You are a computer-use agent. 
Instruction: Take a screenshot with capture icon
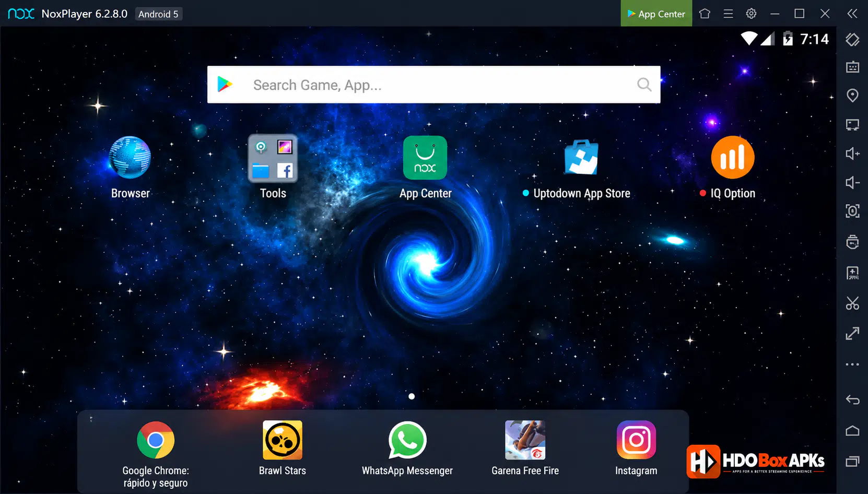852,211
